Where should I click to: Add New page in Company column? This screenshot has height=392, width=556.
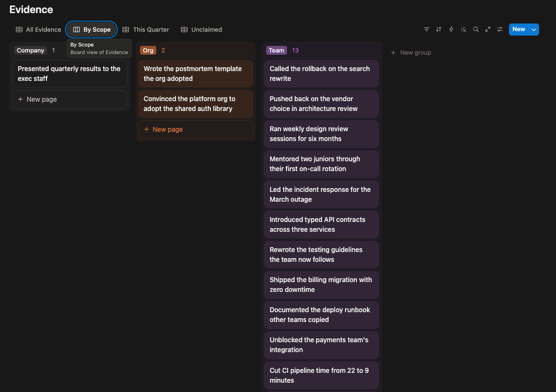[70, 100]
